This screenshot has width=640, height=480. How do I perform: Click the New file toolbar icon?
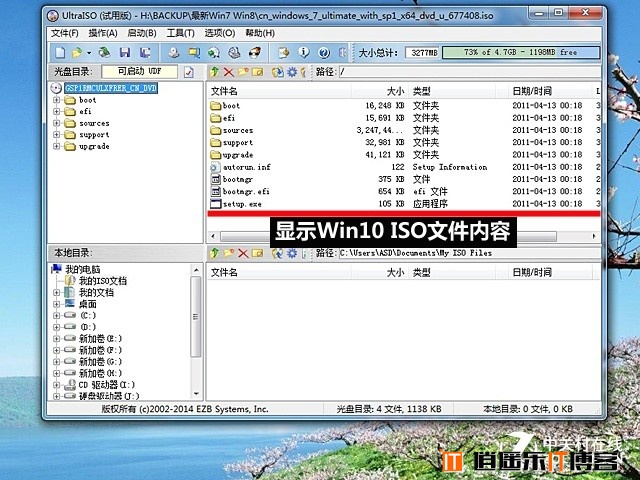tap(60, 53)
